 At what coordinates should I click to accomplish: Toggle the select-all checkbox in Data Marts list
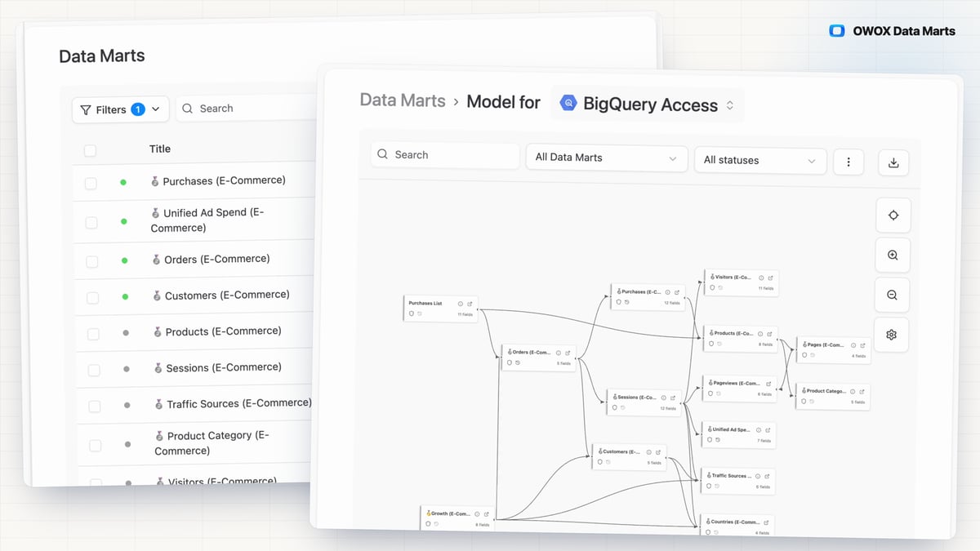[x=90, y=150]
